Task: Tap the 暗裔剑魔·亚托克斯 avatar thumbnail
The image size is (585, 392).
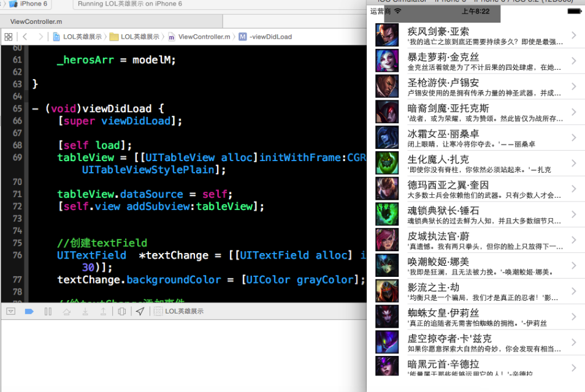Action: pyautogui.click(x=387, y=112)
